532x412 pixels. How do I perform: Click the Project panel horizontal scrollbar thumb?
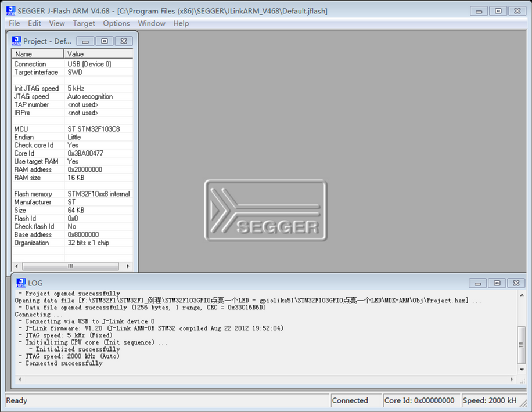(x=71, y=266)
